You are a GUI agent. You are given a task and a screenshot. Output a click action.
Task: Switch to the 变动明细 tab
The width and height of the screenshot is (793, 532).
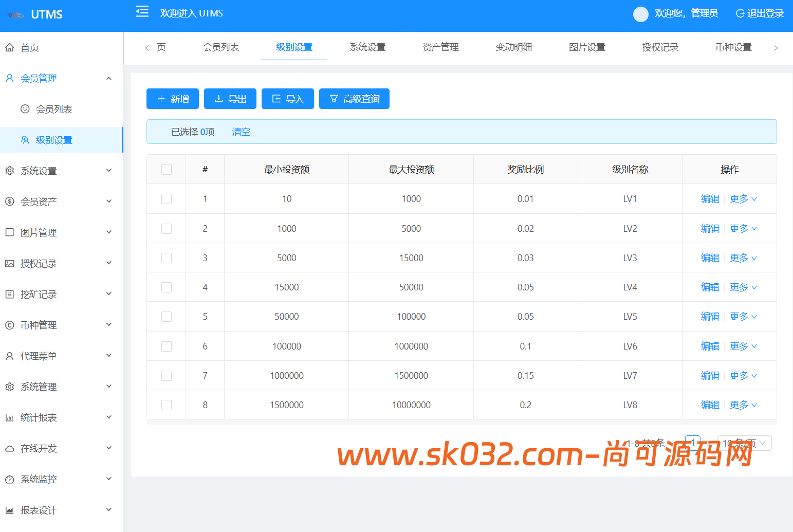513,47
